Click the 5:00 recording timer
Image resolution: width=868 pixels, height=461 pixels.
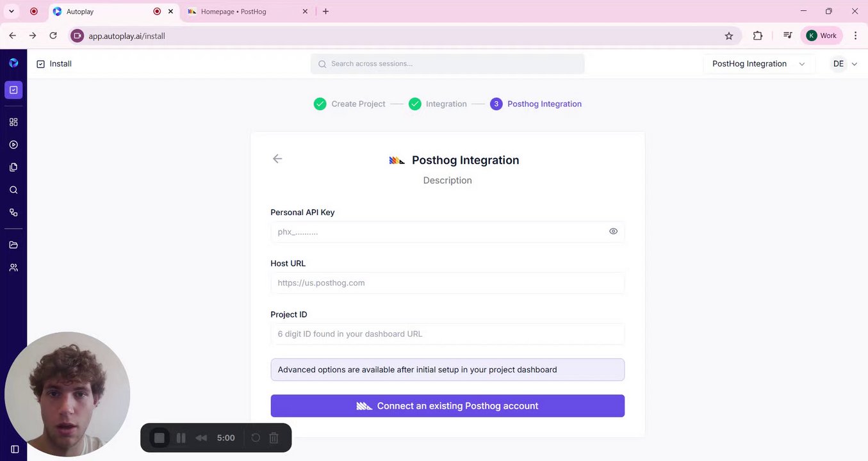tap(226, 438)
